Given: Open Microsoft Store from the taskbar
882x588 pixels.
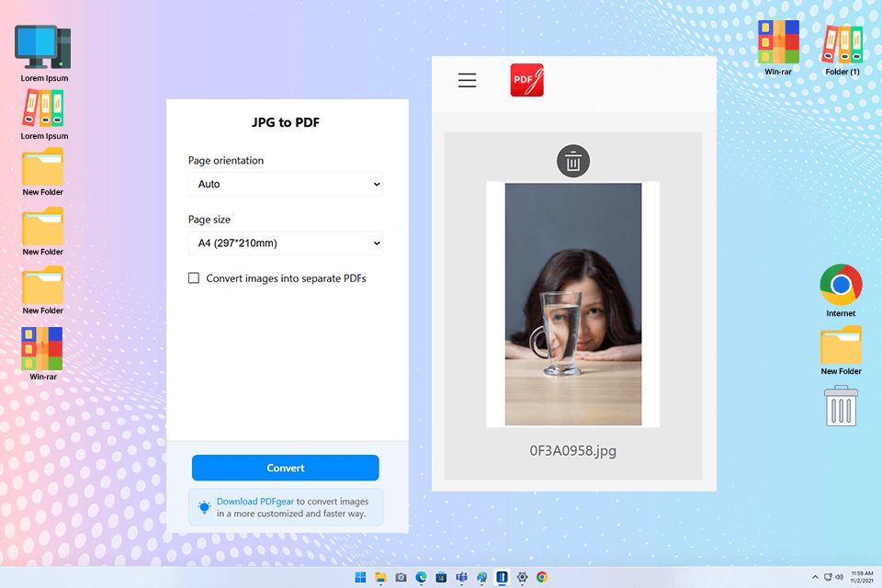Looking at the screenshot, I should pos(441,577).
